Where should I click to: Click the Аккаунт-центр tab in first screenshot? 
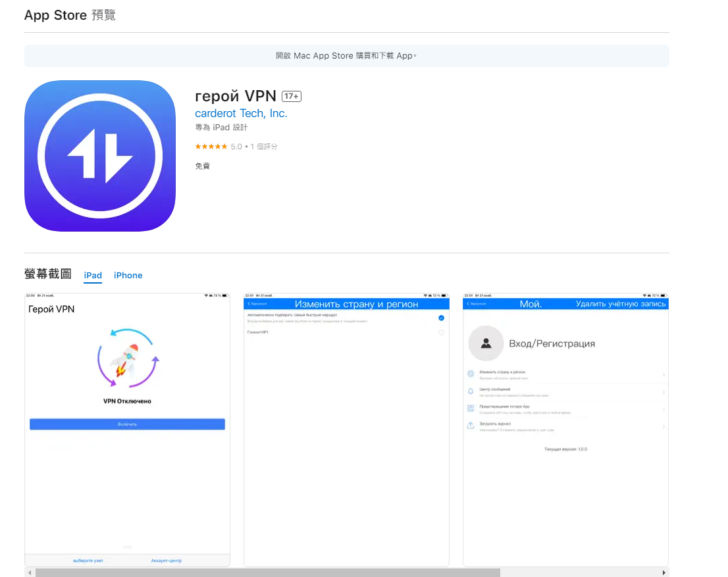click(167, 561)
